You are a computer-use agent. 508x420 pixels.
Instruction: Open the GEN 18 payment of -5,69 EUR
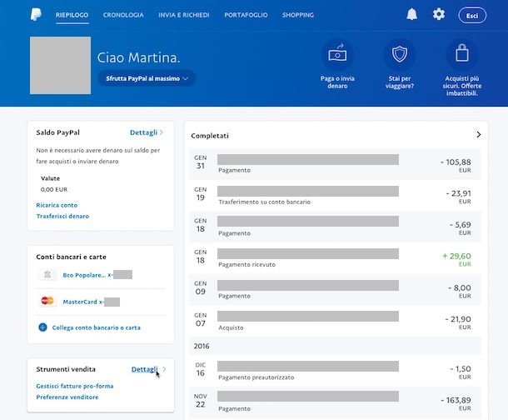(x=335, y=227)
